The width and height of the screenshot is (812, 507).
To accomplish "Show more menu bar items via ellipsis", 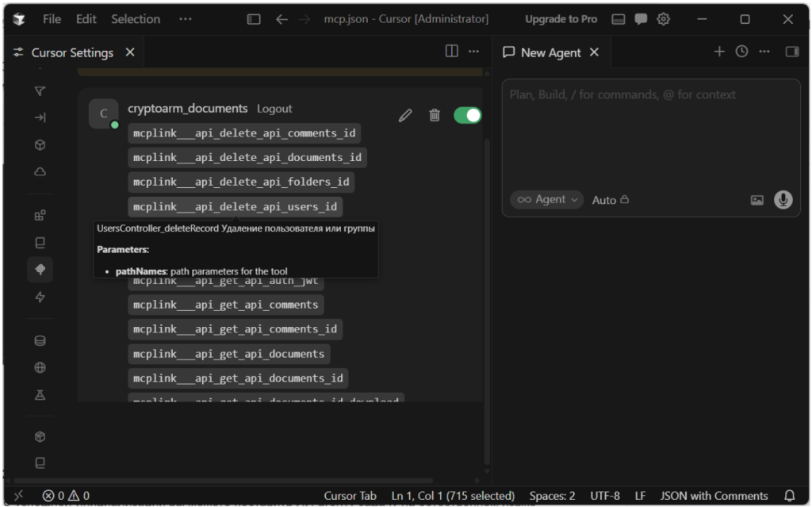I will coord(186,19).
